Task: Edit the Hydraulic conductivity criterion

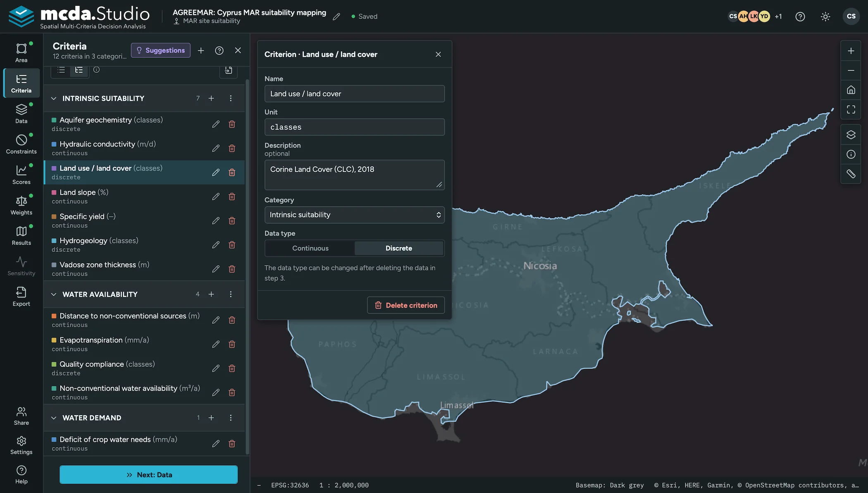Action: [216, 148]
